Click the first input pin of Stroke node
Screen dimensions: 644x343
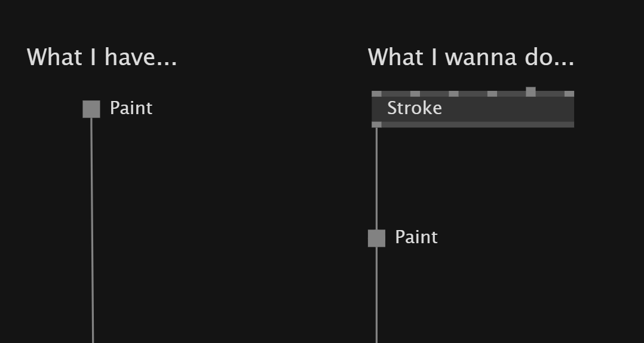[x=376, y=94]
